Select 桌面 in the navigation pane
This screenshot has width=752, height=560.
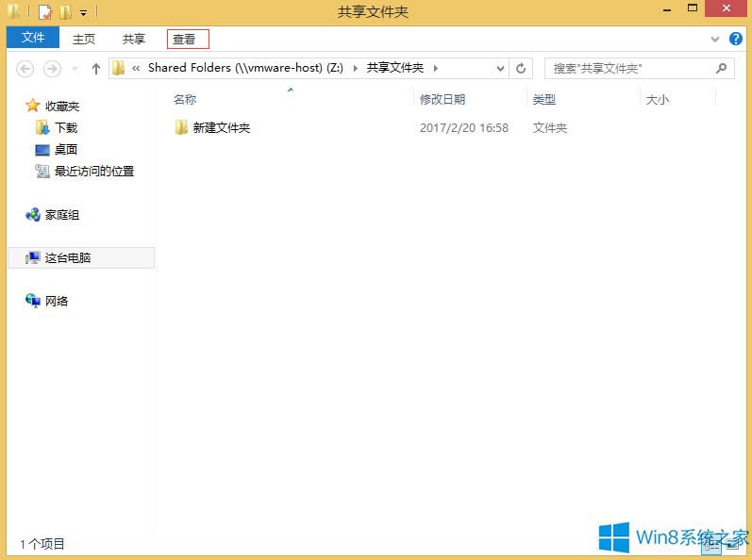tap(65, 150)
